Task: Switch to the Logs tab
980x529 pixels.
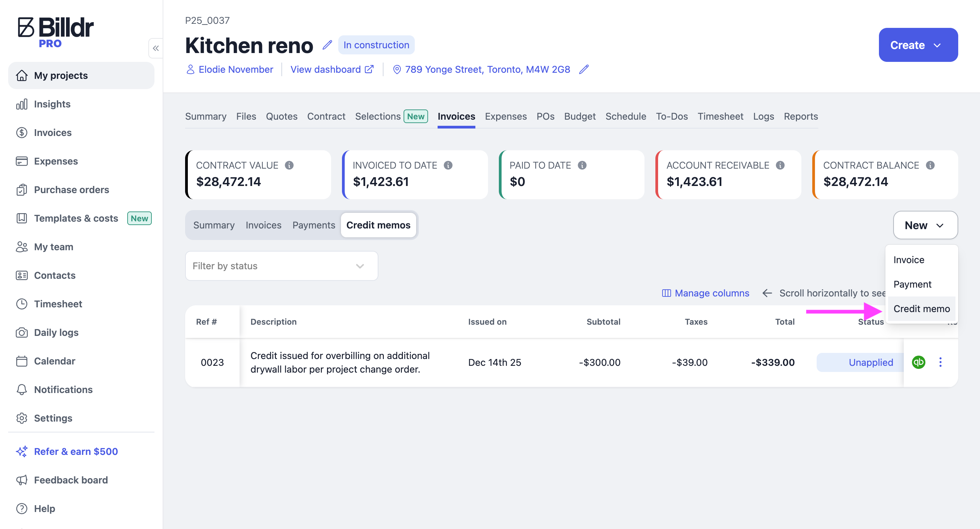Action: click(x=764, y=116)
